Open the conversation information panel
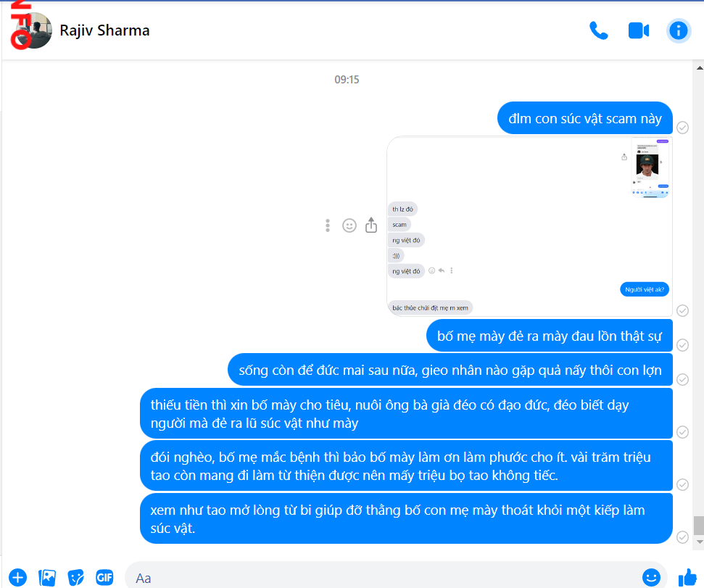Image resolution: width=704 pixels, height=588 pixels. tap(678, 30)
